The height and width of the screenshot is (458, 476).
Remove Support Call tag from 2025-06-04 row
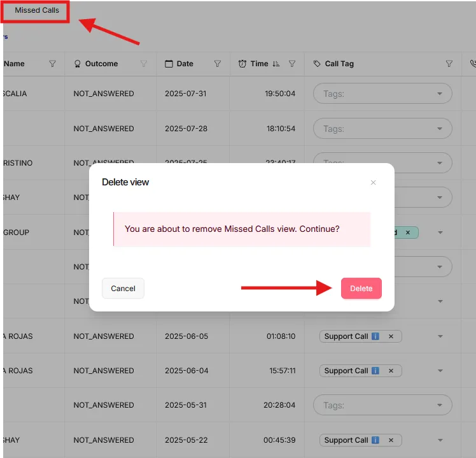click(x=391, y=371)
